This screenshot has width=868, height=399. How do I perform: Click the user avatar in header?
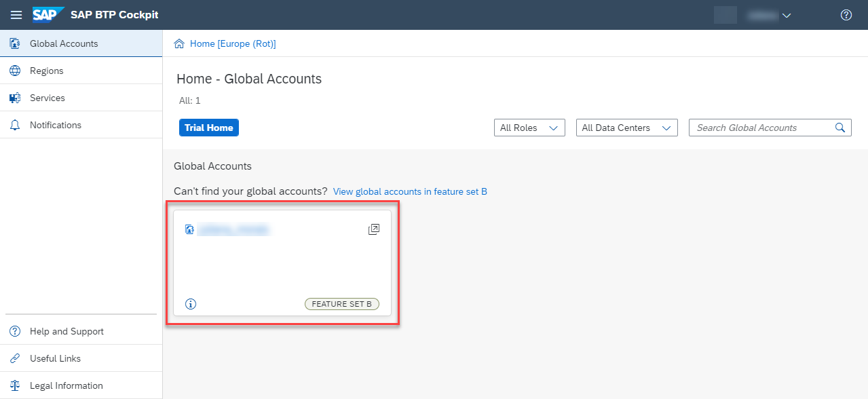[725, 15]
